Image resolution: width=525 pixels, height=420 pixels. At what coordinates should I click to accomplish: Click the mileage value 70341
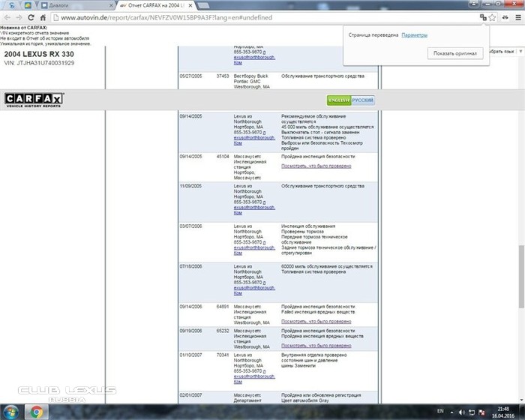[x=223, y=355]
